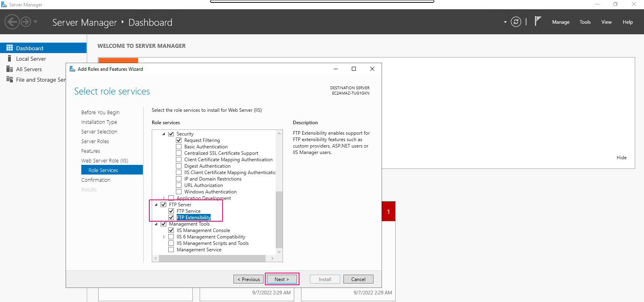Go to Confirmation step
Image resolution: width=644 pixels, height=302 pixels.
[x=96, y=180]
